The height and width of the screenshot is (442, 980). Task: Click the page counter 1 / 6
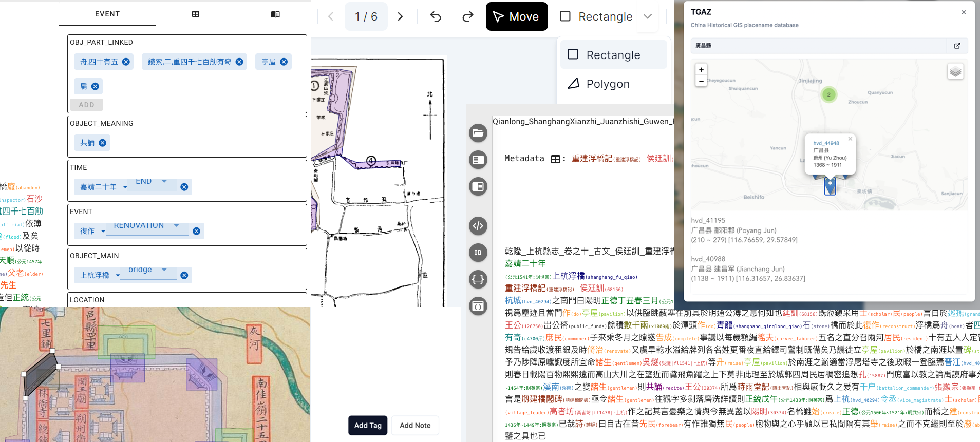(366, 16)
